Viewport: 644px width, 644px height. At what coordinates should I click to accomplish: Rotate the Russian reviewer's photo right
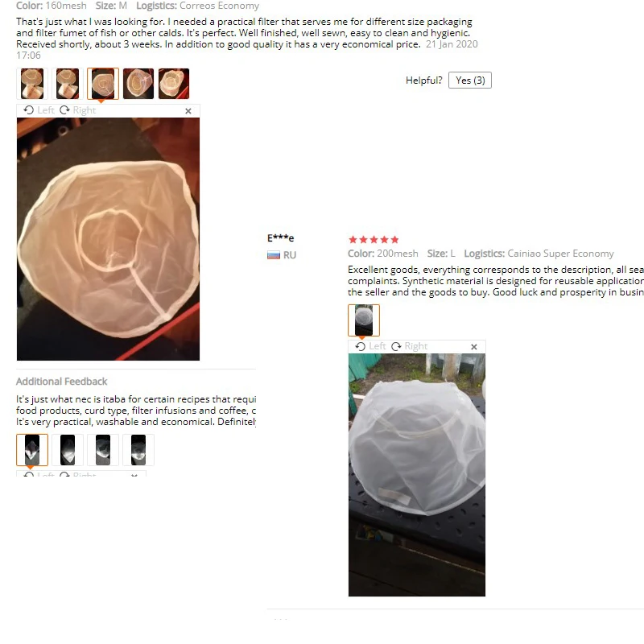(410, 347)
